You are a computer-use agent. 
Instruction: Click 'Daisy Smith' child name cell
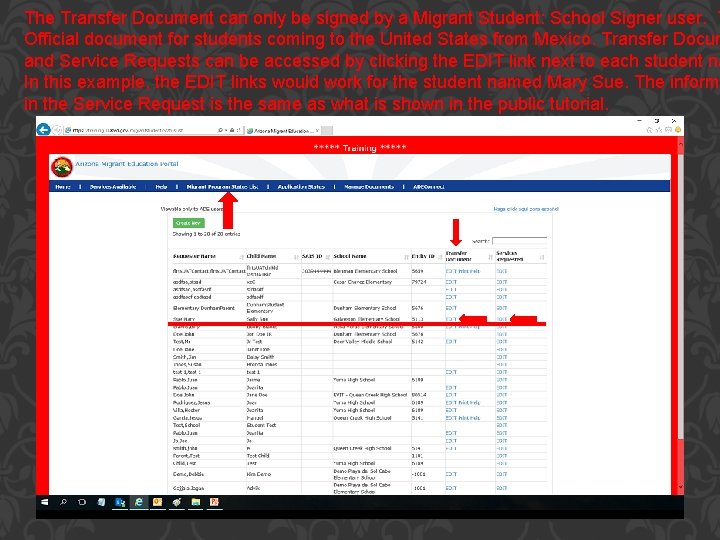click(x=260, y=357)
